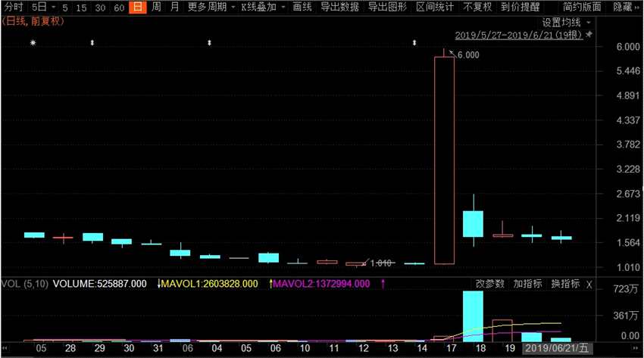This screenshot has width=644, height=358.
Task: Click the star icon beside the date range
Action: tap(589, 35)
